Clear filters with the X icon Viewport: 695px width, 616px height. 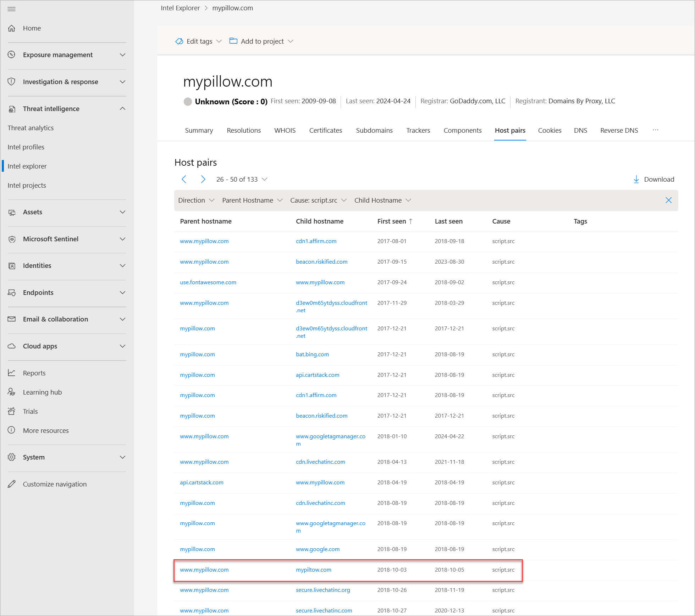click(668, 200)
